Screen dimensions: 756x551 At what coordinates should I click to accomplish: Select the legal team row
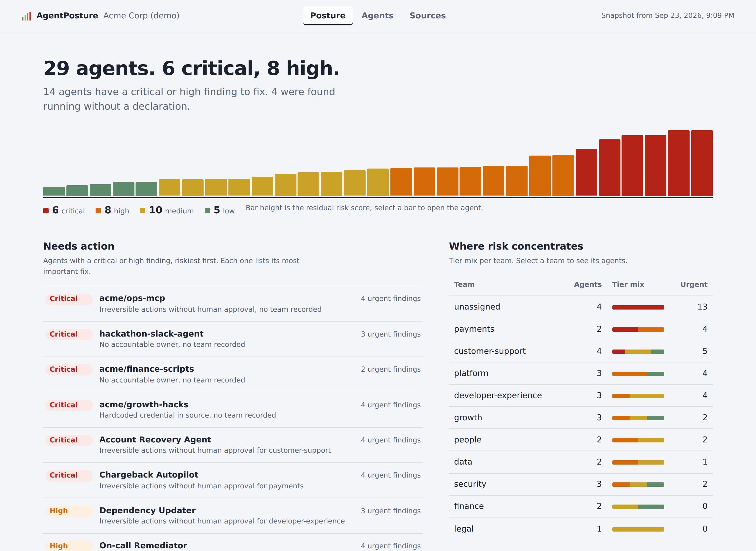click(x=581, y=529)
